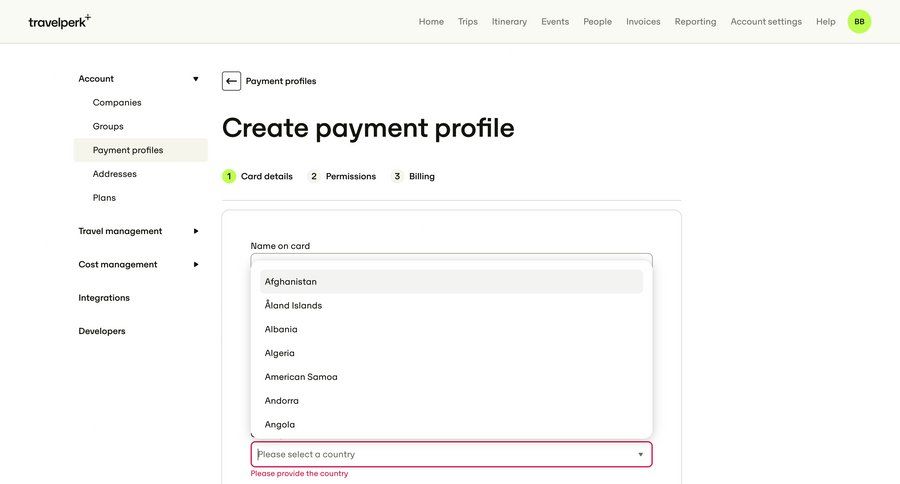Expand the Cost management section
The image size is (900, 484).
click(x=195, y=265)
